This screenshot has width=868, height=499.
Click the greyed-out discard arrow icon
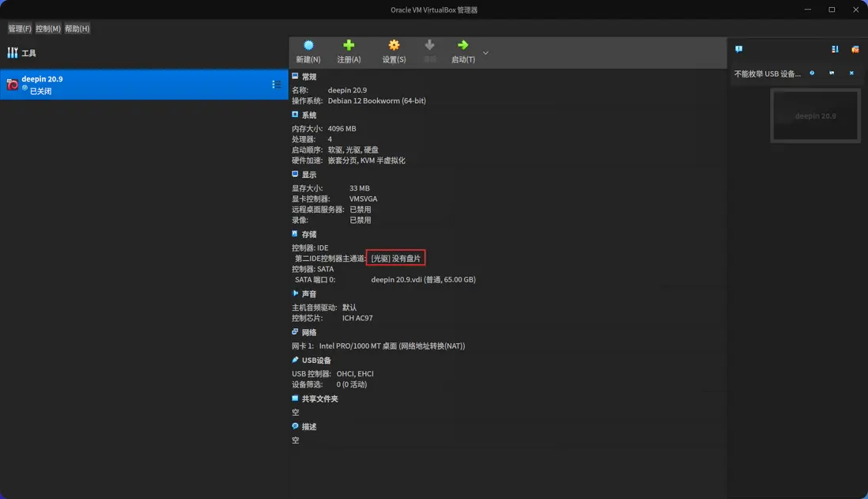tap(429, 45)
